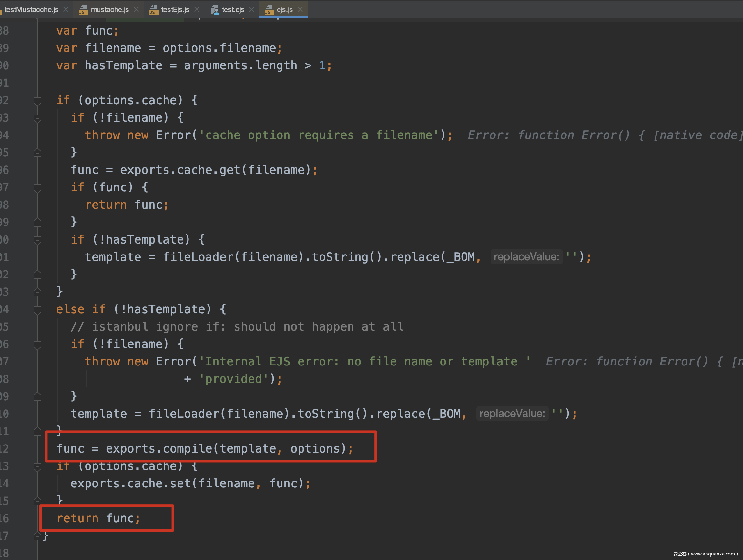Close the ejs.js tab
Screen dimensions: 743x560
point(300,9)
